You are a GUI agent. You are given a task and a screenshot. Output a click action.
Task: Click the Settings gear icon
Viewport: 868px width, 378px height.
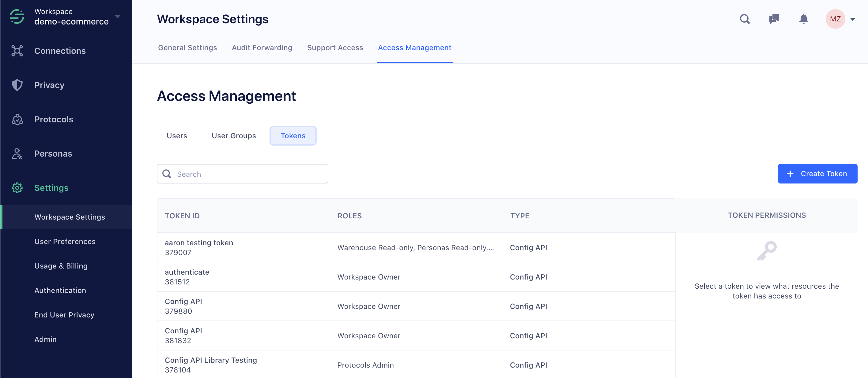[17, 188]
